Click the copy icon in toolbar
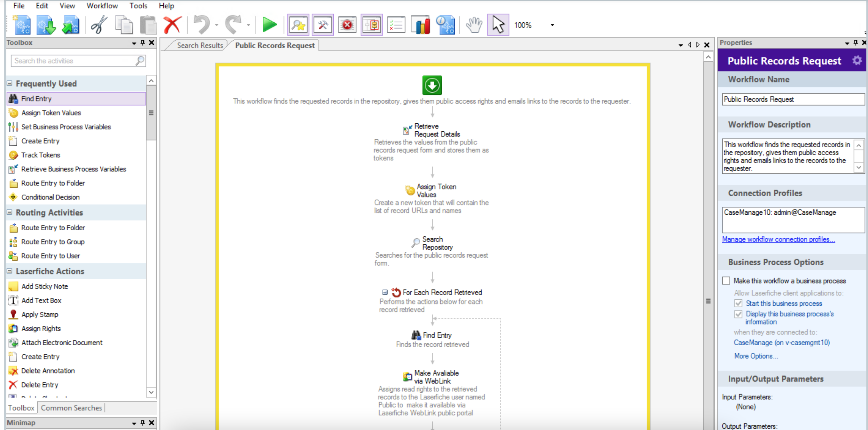The width and height of the screenshot is (868, 430). [x=124, y=25]
